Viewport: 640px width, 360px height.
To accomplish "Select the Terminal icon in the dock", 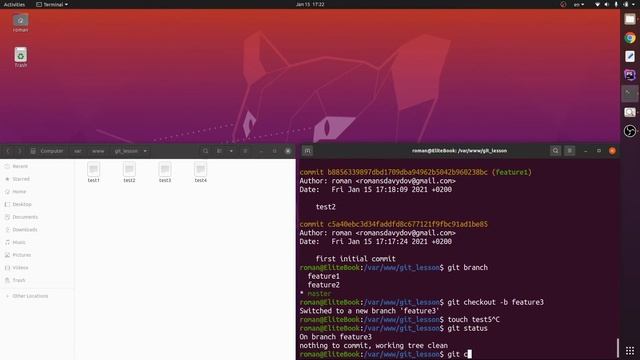I will coord(630,93).
